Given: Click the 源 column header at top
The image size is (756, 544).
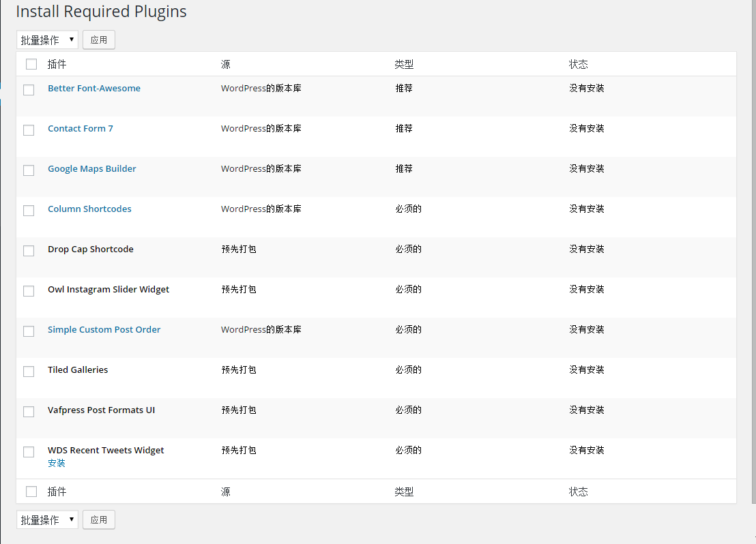Looking at the screenshot, I should (226, 64).
